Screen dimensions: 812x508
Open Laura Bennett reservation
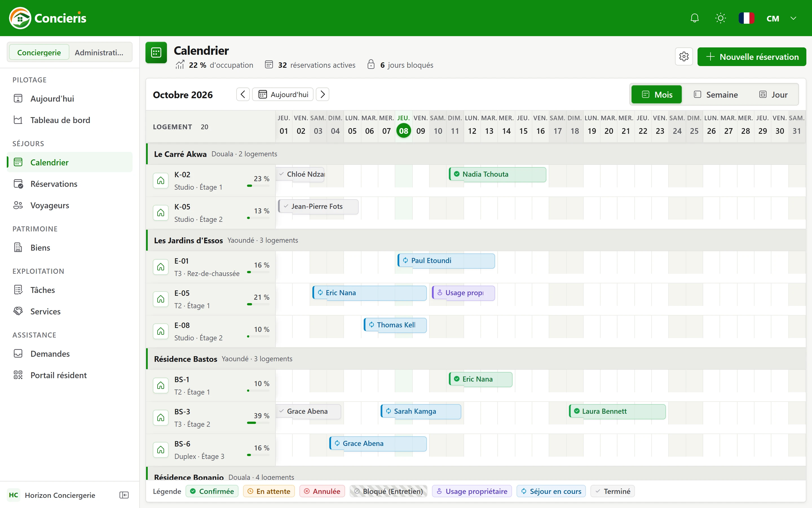point(617,411)
